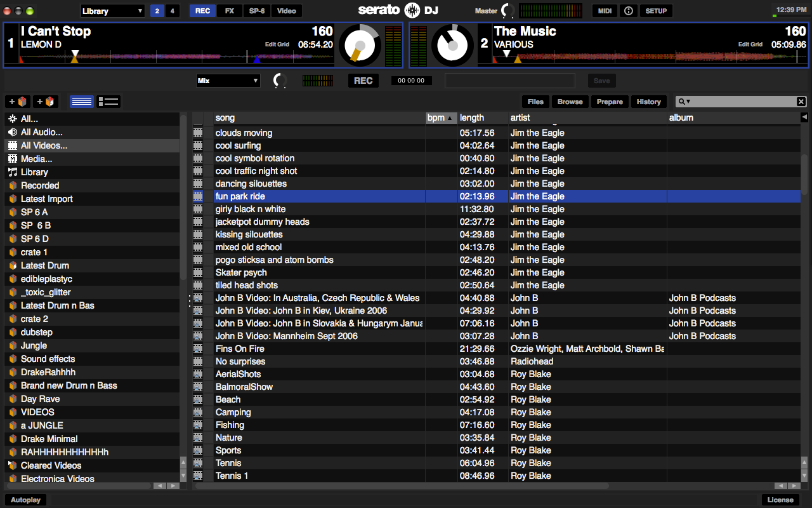
Task: Click the VIDEOS crate icon
Action: point(13,412)
